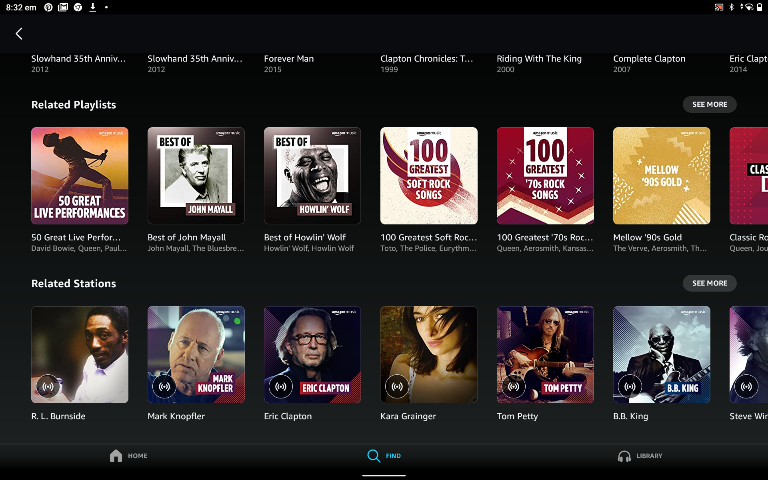Tap the mail notification icon in status bar

point(63,7)
